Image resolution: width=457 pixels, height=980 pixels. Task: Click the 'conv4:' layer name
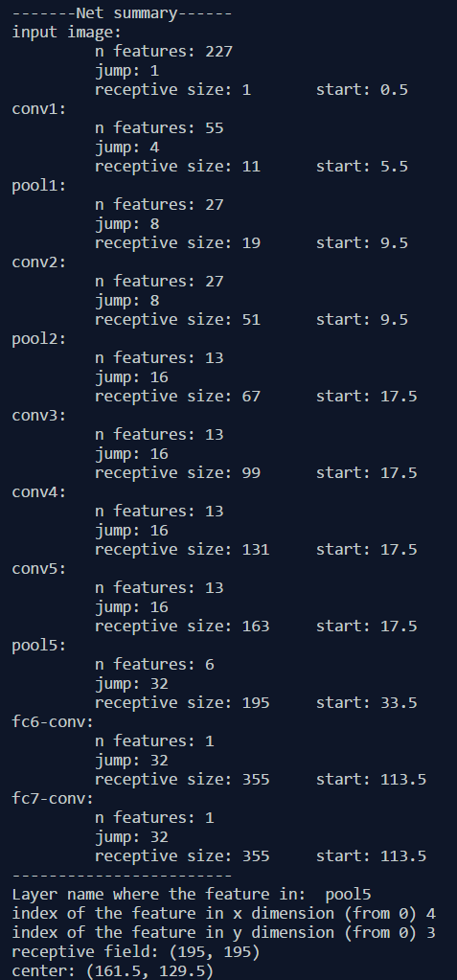click(38, 491)
